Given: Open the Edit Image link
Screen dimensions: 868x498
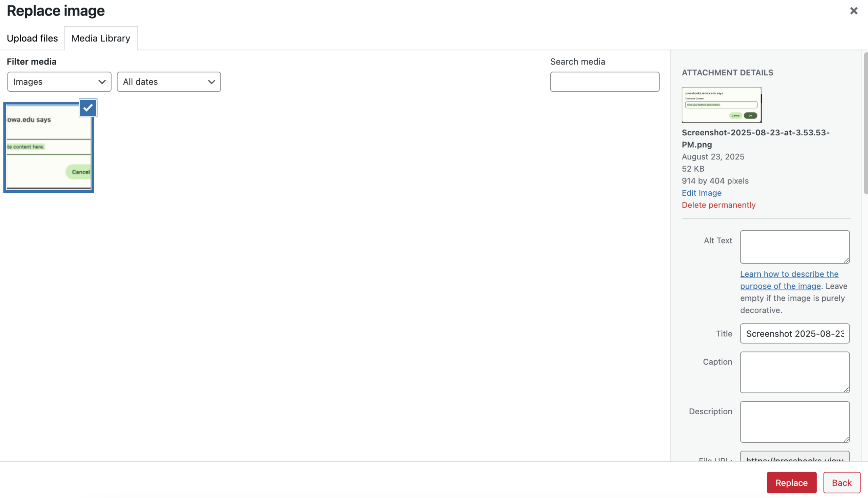Looking at the screenshot, I should [701, 193].
